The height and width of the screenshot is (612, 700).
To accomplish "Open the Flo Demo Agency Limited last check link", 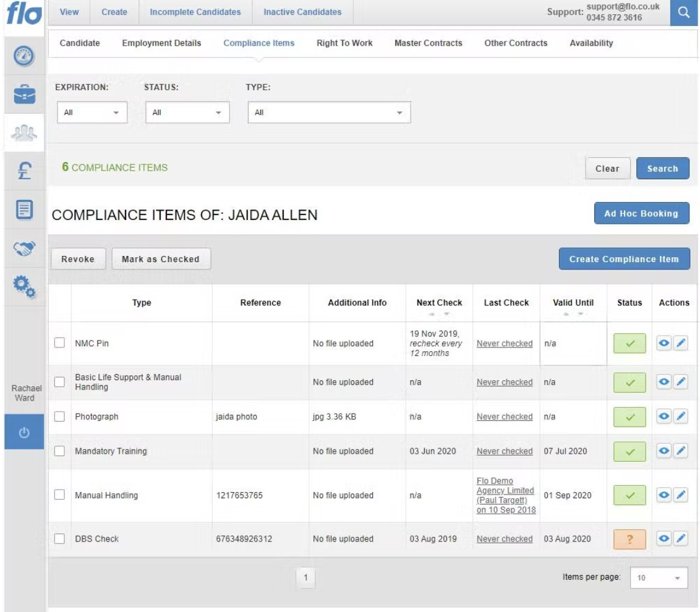I will point(506,495).
